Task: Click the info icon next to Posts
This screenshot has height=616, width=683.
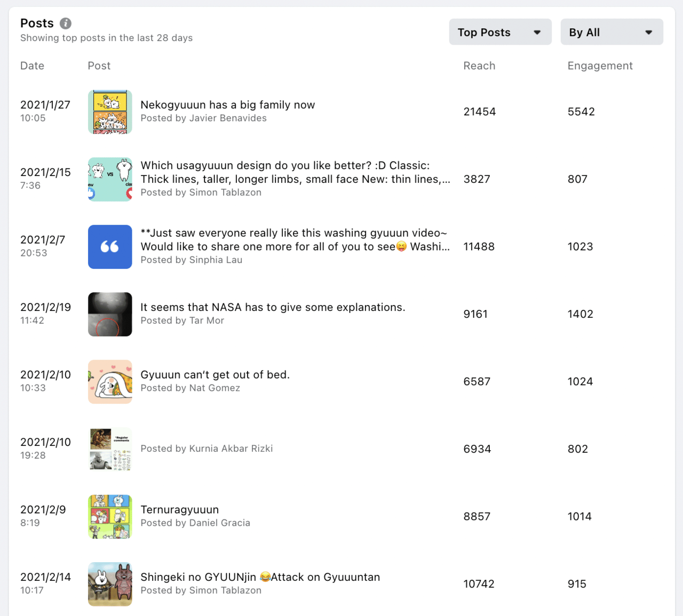Action: [66, 23]
